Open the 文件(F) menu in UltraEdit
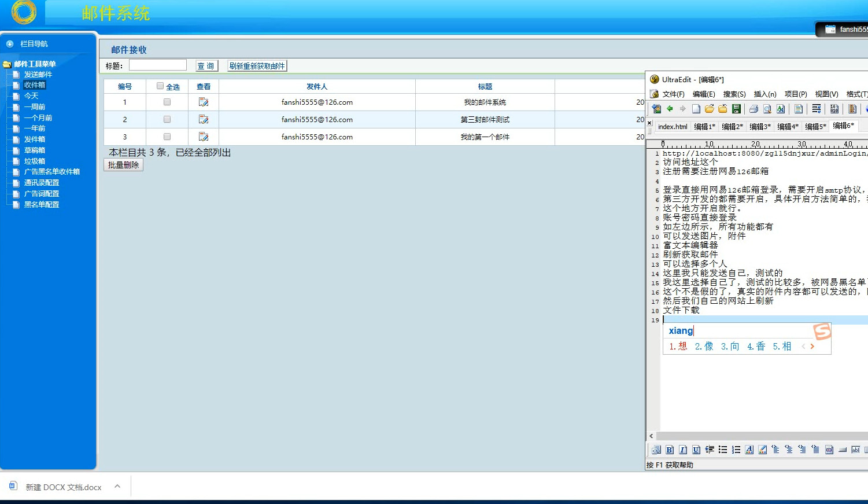Screen dimensions: 868x504 [673, 94]
